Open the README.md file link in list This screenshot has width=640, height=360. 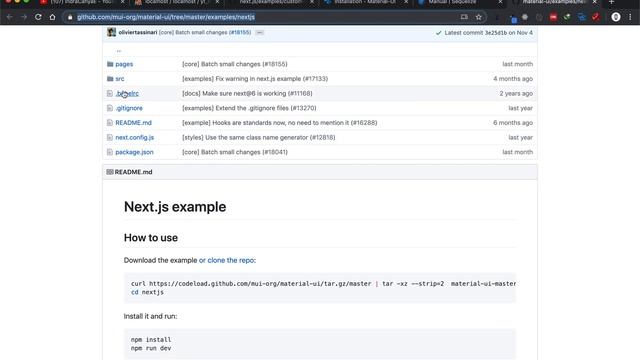pyautogui.click(x=133, y=123)
